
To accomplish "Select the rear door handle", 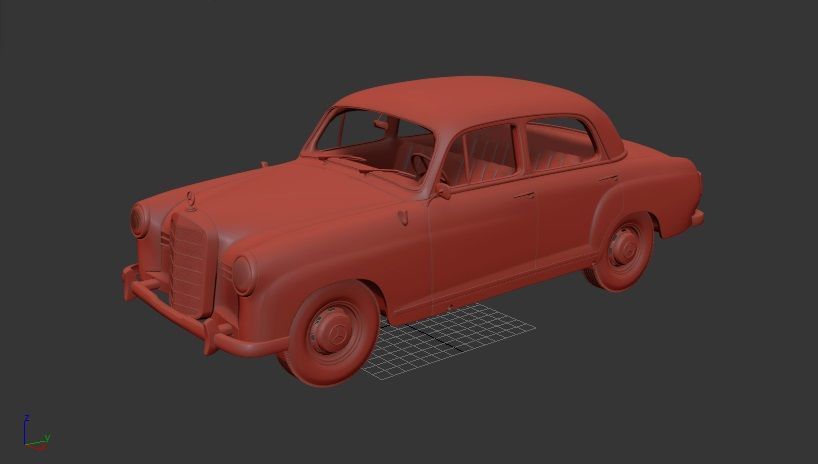I will (x=608, y=179).
